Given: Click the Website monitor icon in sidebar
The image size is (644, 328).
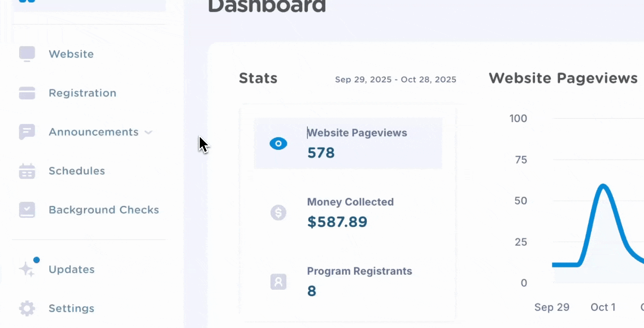Looking at the screenshot, I should [x=27, y=54].
